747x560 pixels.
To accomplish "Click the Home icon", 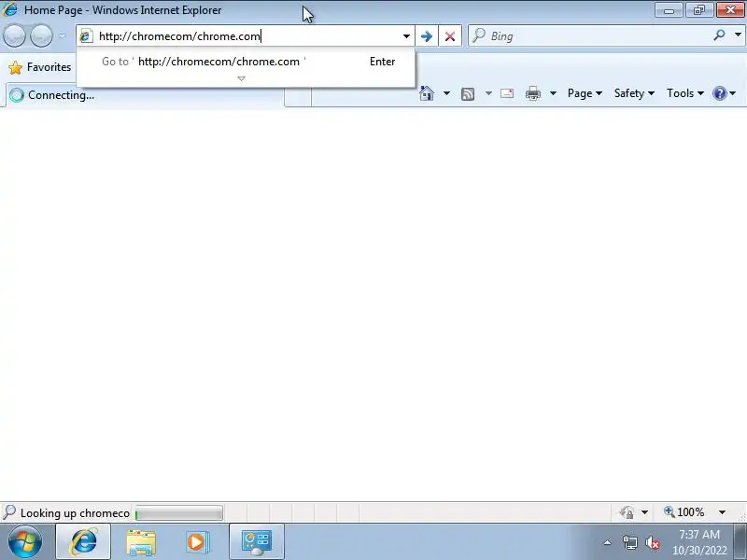I will 427,93.
